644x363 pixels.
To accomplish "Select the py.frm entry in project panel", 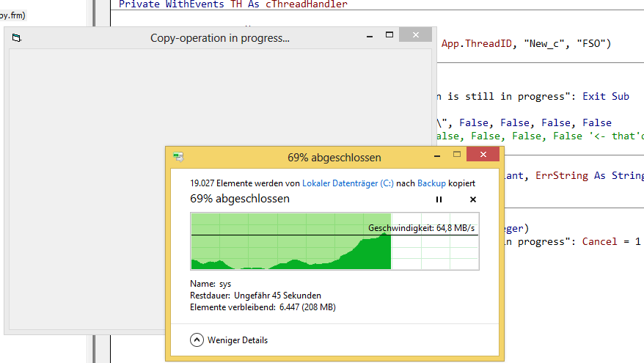I will point(14,15).
